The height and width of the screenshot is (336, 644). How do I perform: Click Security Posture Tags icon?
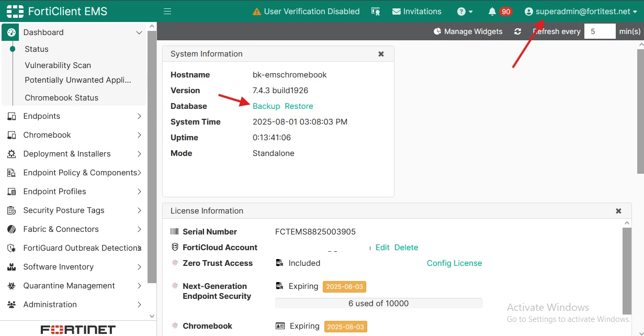click(x=12, y=211)
